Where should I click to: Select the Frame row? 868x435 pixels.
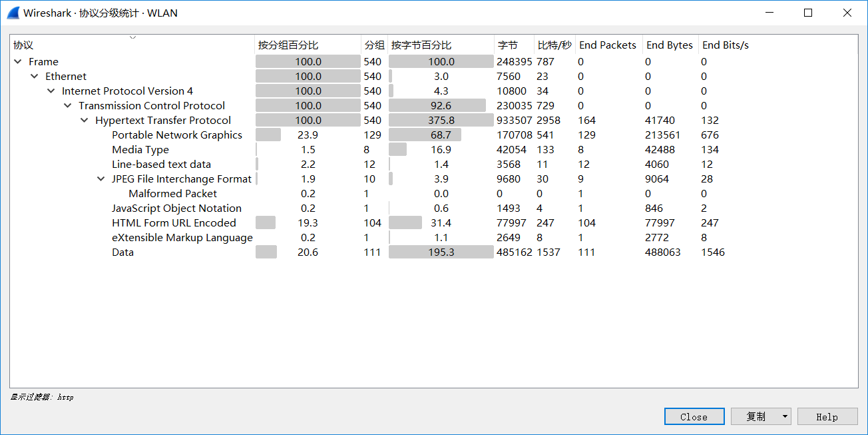pyautogui.click(x=434, y=61)
